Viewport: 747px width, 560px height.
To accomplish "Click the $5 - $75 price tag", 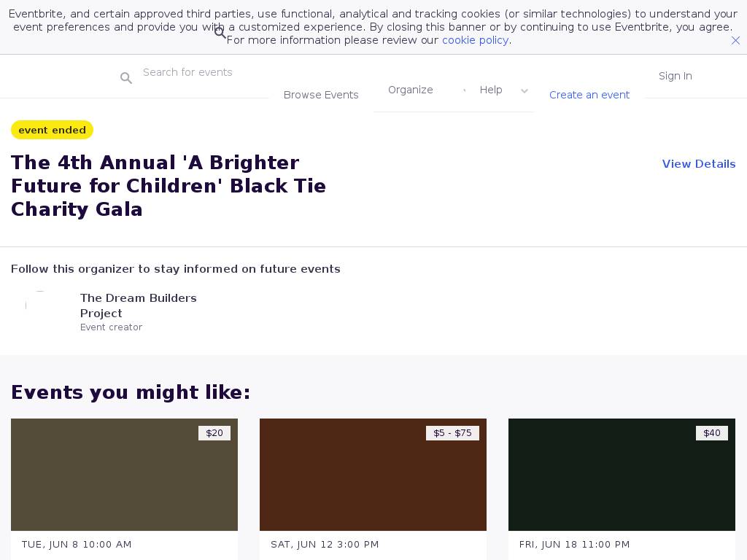I will point(452,433).
